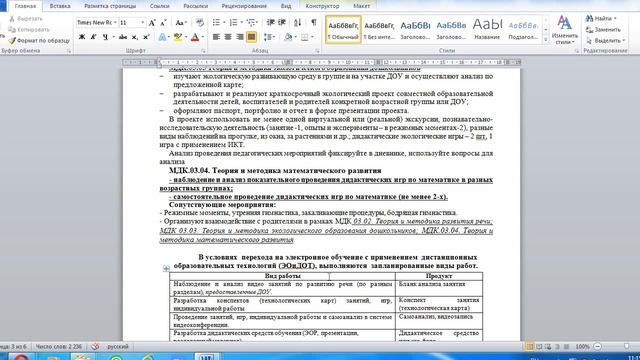Apply the Подзаголовок style
This screenshot has height=360, width=640.
(x=523, y=29)
